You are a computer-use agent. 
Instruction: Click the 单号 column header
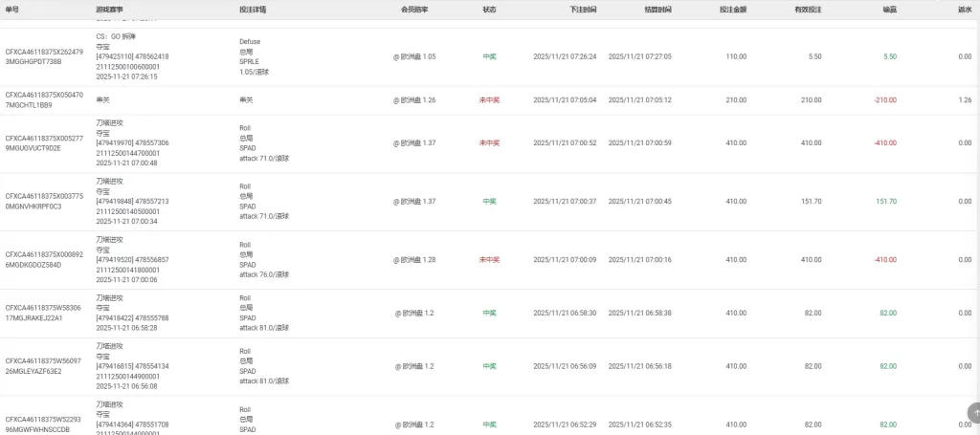coord(12,9)
